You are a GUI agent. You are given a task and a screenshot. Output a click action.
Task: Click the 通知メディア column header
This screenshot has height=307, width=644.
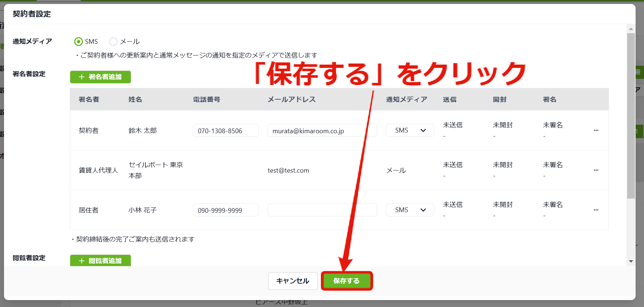406,99
